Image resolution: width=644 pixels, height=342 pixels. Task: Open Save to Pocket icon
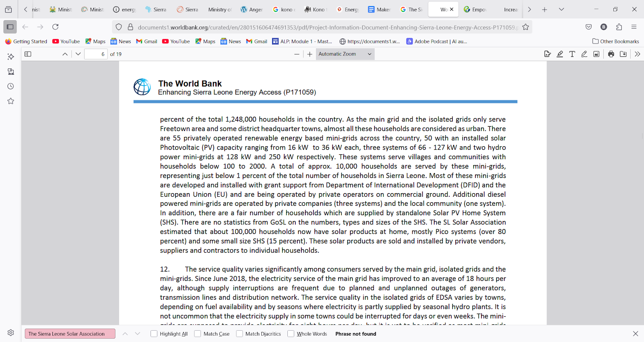click(x=589, y=27)
